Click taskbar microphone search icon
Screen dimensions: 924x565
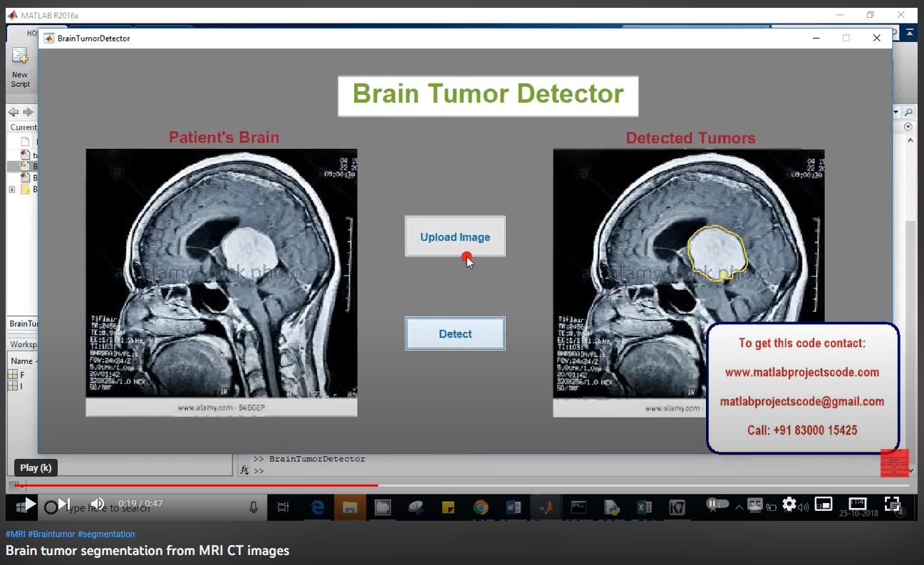253,507
